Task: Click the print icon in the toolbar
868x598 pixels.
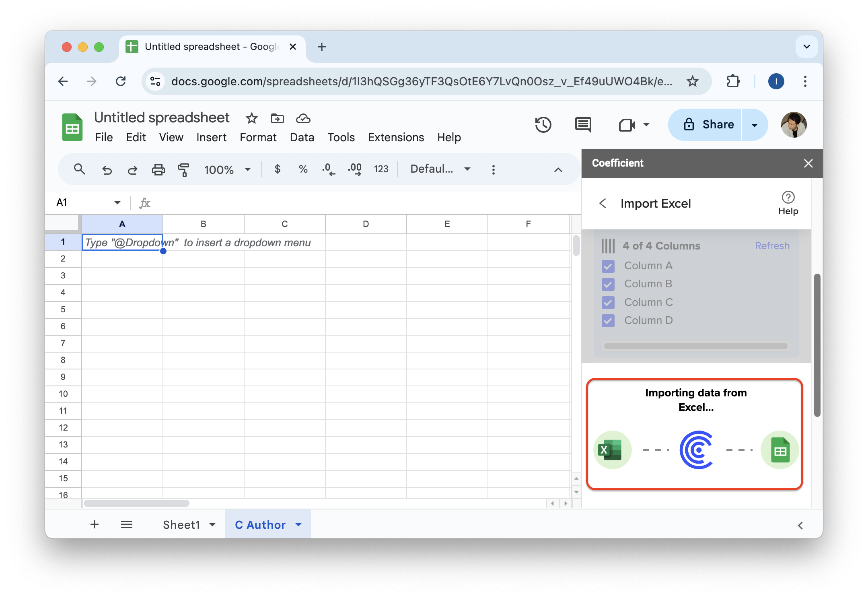Action: point(158,169)
